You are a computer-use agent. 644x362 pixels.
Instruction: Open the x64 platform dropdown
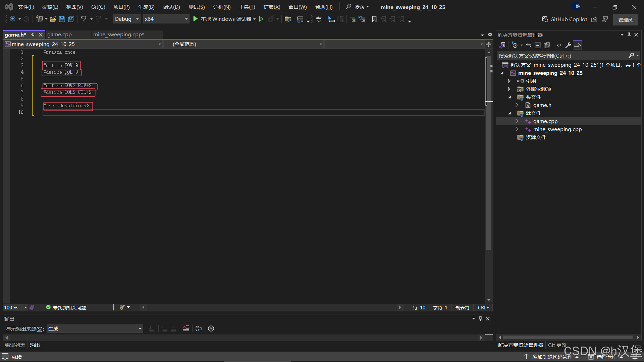tap(166, 19)
